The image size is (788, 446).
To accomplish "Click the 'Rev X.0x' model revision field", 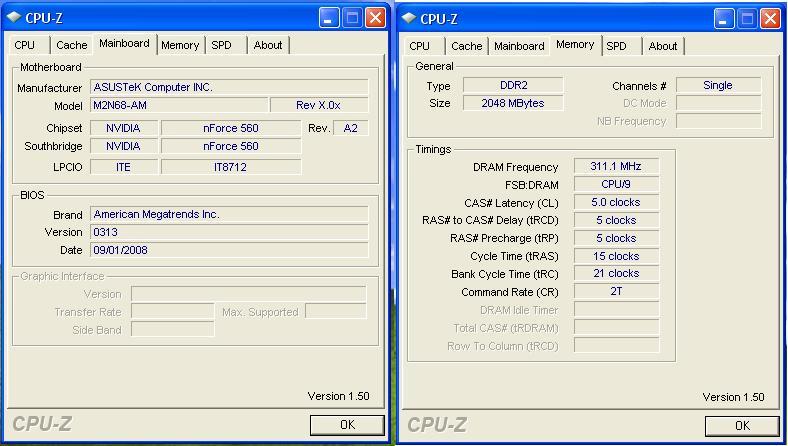I will click(319, 106).
